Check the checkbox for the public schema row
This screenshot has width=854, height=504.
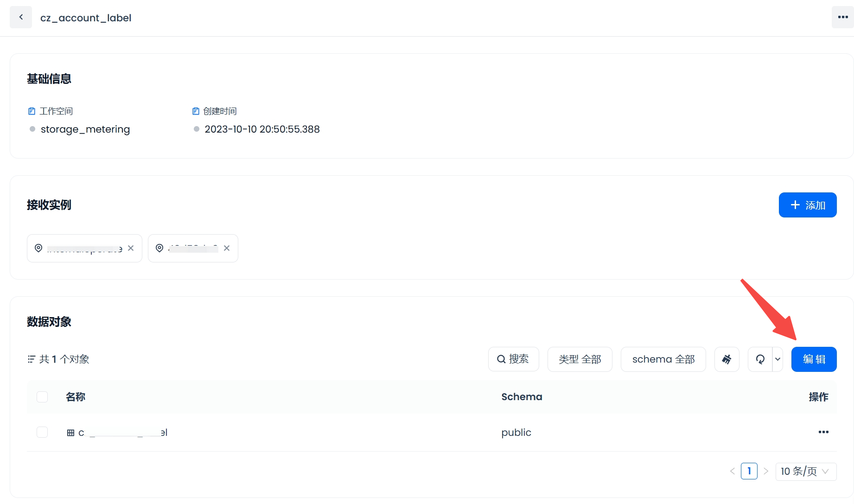pyautogui.click(x=42, y=432)
